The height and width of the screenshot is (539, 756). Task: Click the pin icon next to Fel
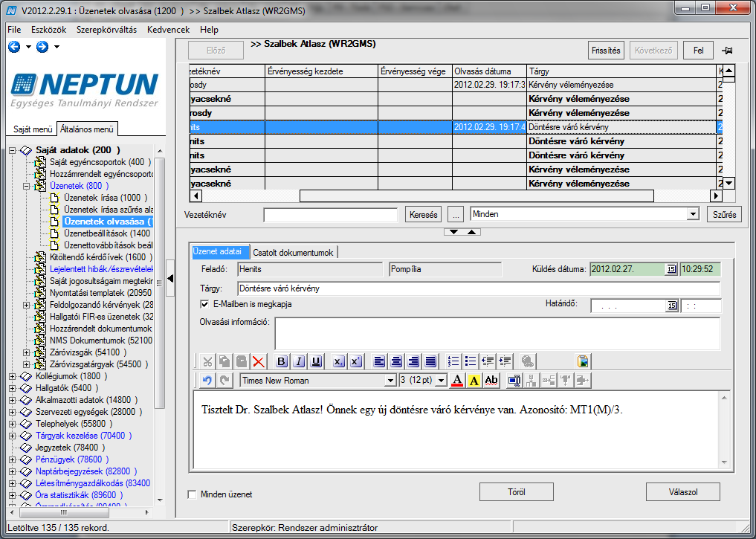point(727,51)
